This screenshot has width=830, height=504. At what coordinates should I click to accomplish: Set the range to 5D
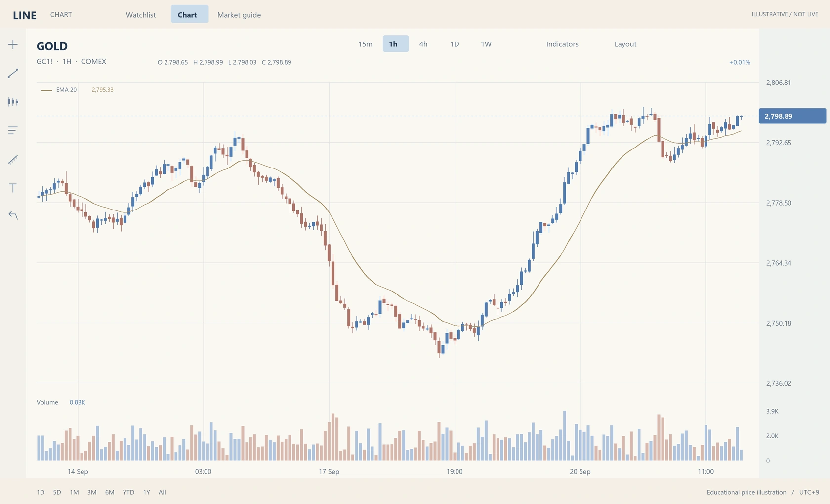57,492
